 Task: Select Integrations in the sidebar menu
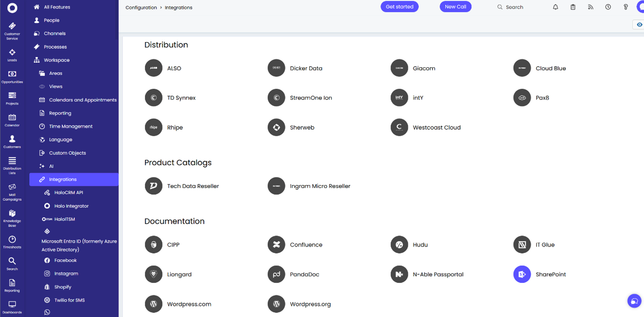(x=63, y=179)
